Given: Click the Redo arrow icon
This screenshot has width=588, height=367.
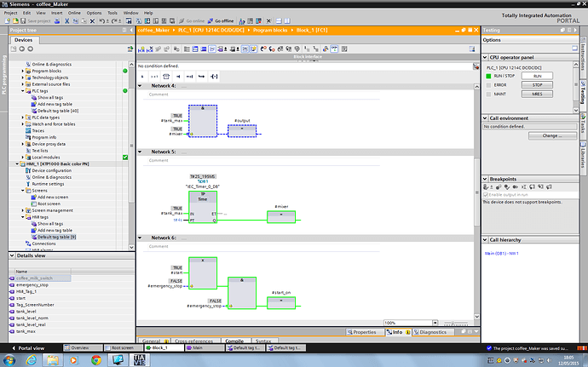Looking at the screenshot, I should [x=114, y=21].
